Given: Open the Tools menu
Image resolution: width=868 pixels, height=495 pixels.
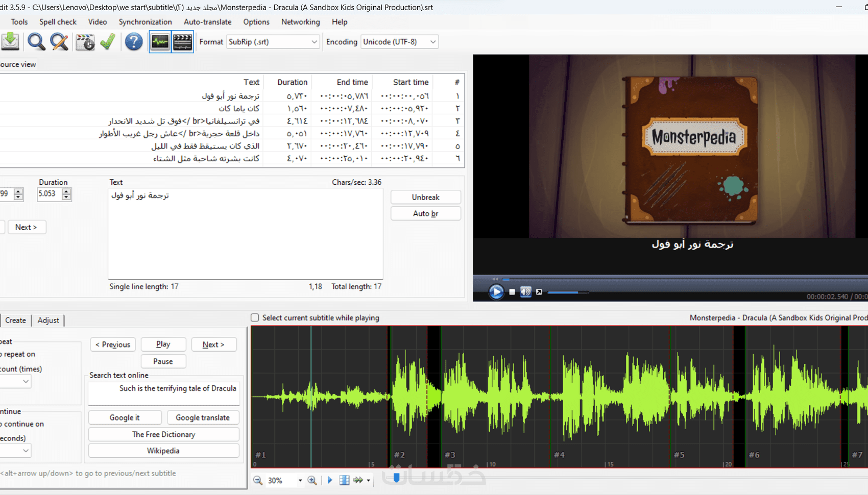Looking at the screenshot, I should pyautogui.click(x=19, y=22).
